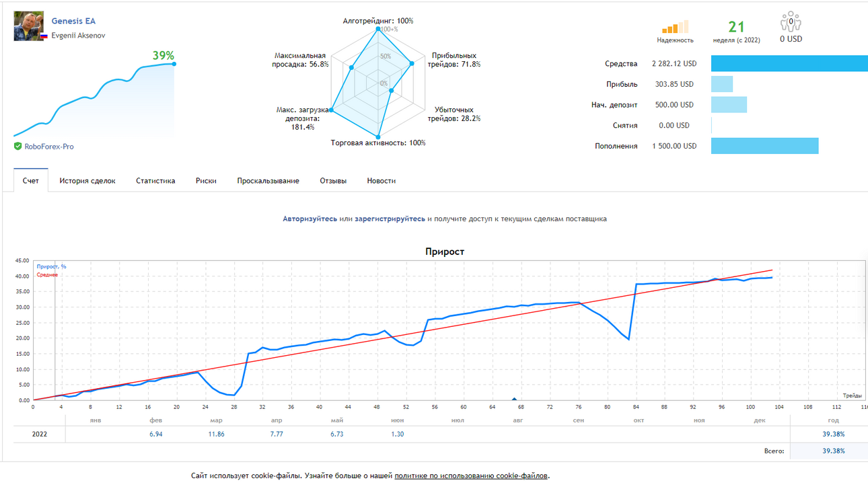Click the March value 11.86 in the table

(x=216, y=434)
